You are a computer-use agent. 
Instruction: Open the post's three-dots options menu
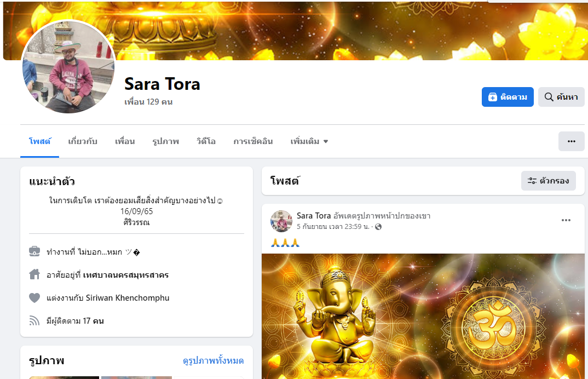click(566, 220)
